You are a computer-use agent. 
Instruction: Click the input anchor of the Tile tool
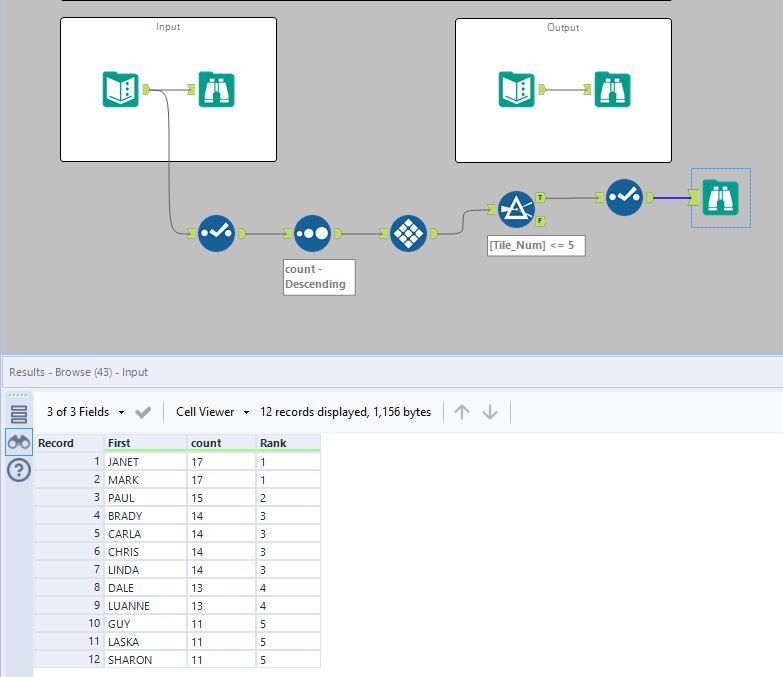[384, 233]
